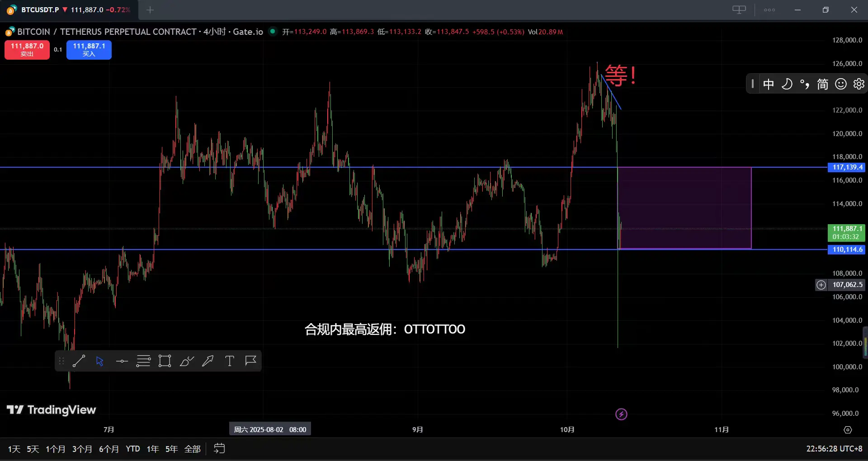Open the 22:56:28 UTC+8 timezone menu

pyautogui.click(x=834, y=449)
